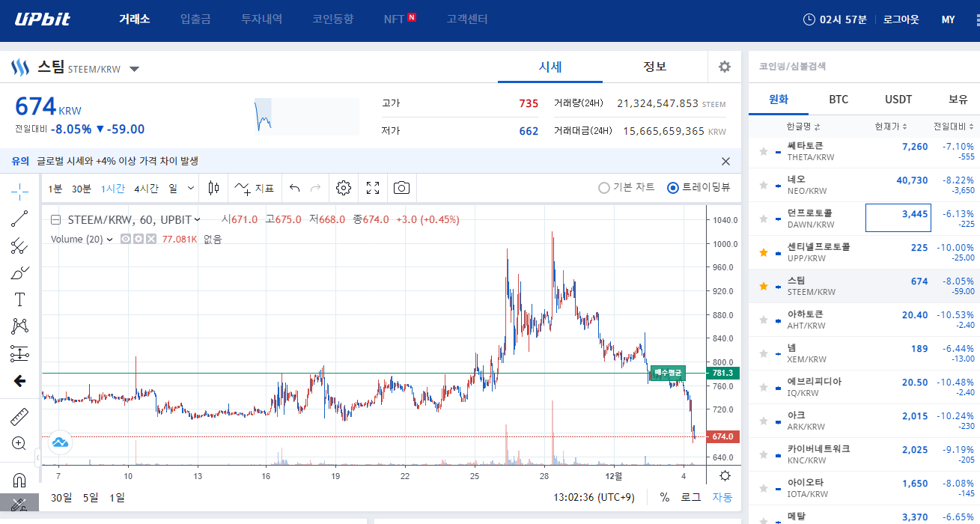Set chart interval to 4시간
The width and height of the screenshot is (980, 524).
(x=146, y=188)
